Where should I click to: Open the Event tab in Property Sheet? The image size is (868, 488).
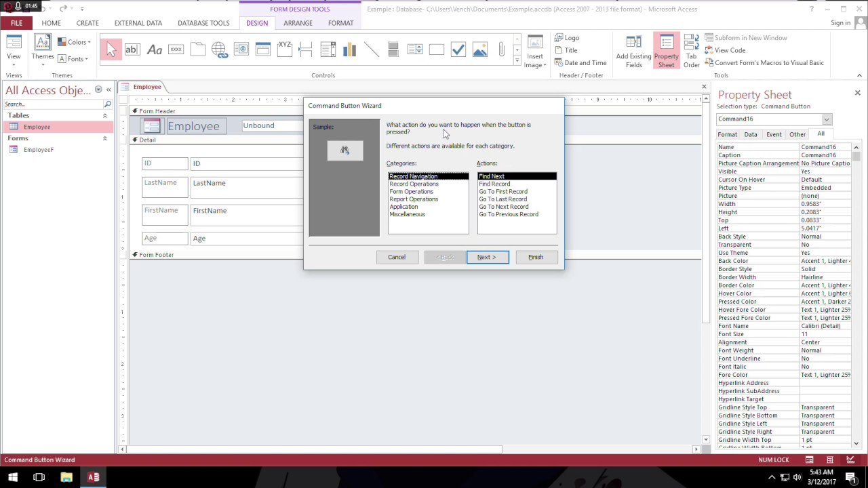[x=774, y=134]
